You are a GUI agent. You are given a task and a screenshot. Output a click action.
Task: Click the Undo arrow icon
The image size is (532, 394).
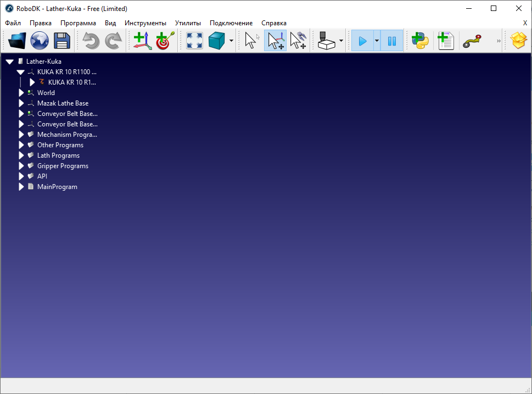click(x=91, y=41)
